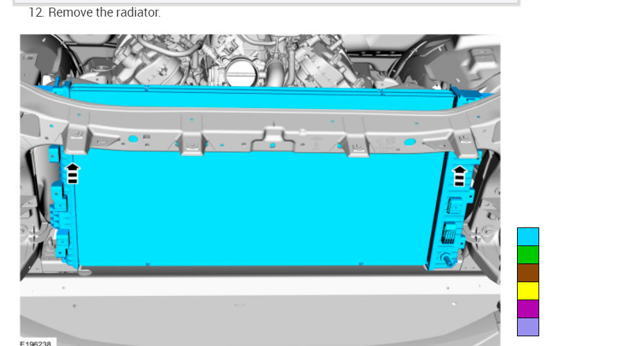Select the magenta color swatch
Screen dimensions: 644x346
click(528, 309)
